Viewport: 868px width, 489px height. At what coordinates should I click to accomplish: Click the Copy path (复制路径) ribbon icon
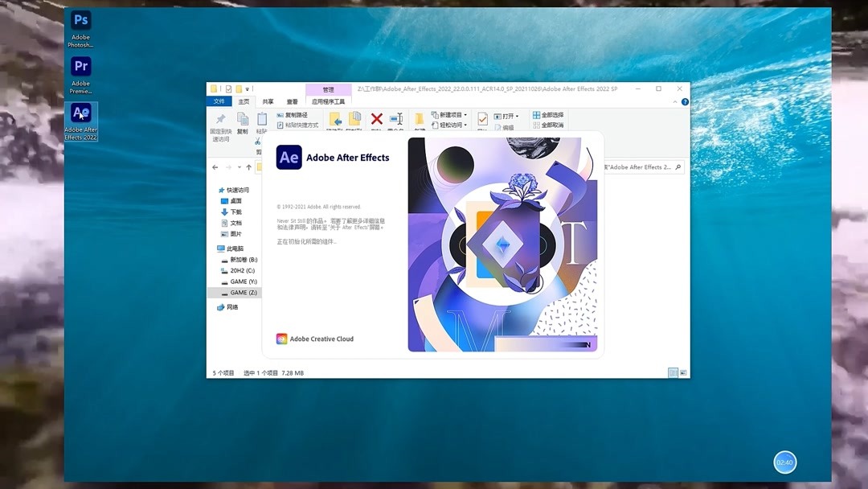click(293, 115)
